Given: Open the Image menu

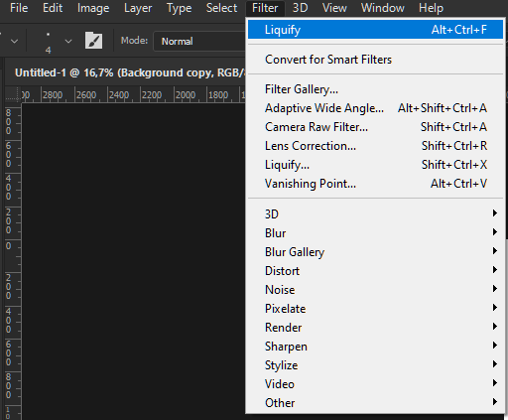Looking at the screenshot, I should (93, 8).
